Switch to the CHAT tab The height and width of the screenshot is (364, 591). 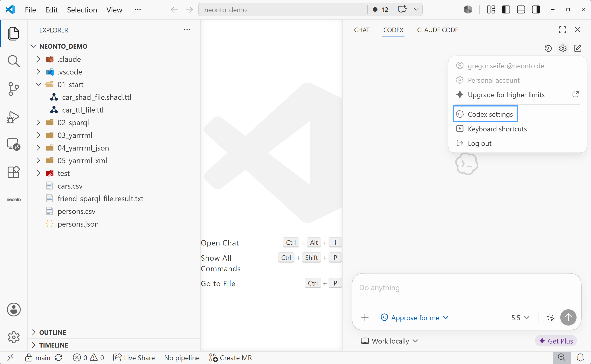point(362,30)
